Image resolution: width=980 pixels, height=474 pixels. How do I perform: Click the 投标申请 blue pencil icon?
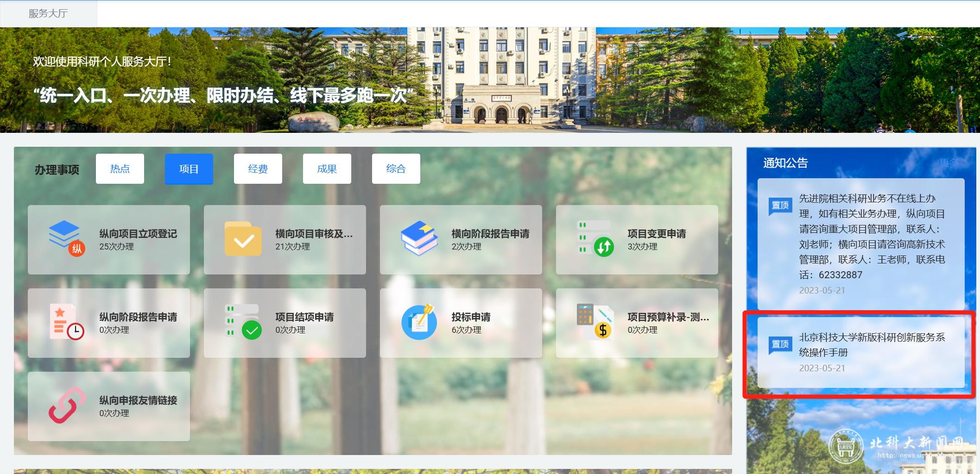point(419,322)
